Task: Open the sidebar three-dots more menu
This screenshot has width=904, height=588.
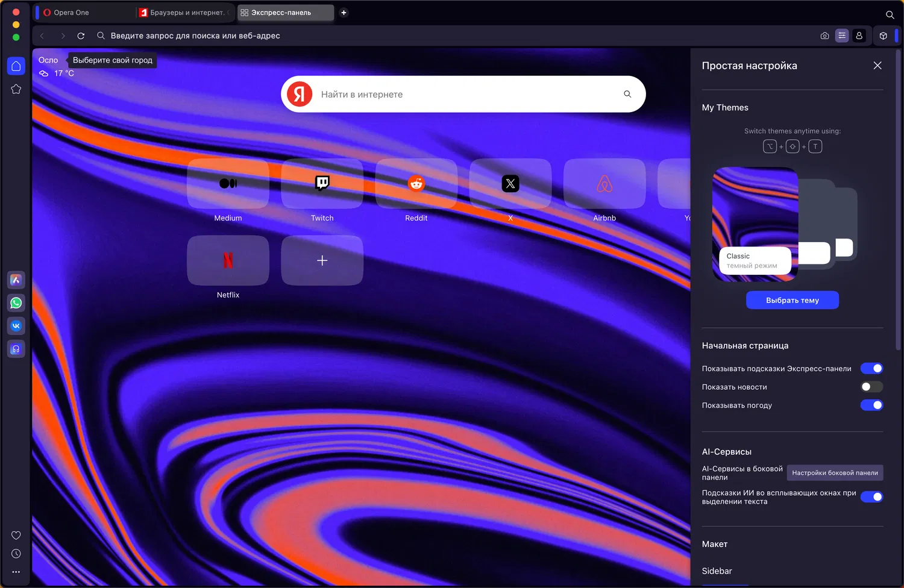Action: click(16, 572)
